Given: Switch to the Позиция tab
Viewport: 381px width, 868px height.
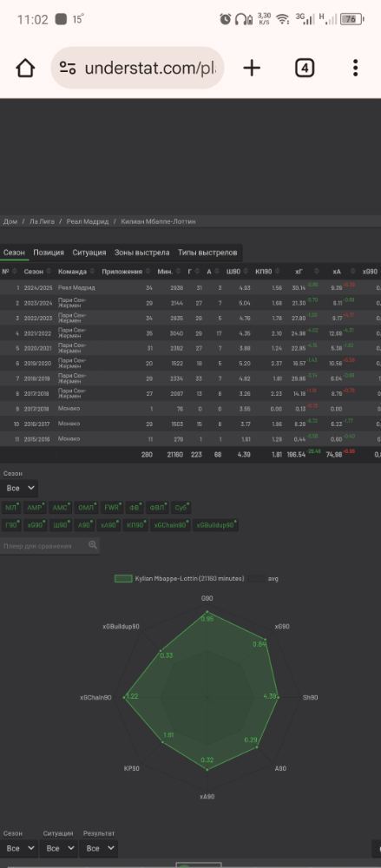Looking at the screenshot, I should 49,253.
